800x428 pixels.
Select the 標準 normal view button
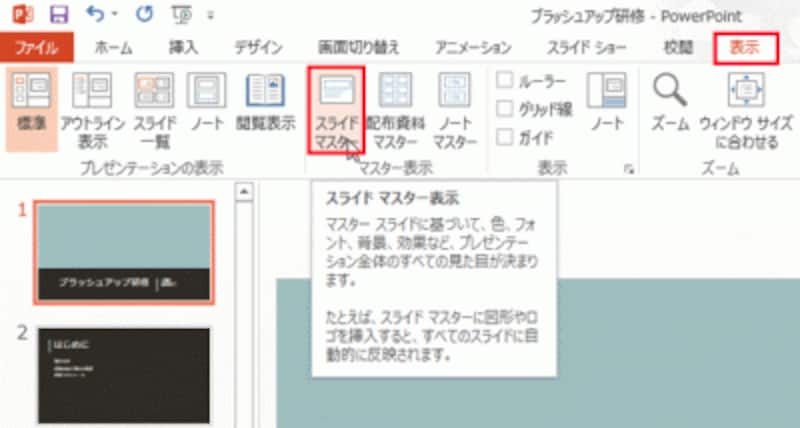tap(32, 109)
